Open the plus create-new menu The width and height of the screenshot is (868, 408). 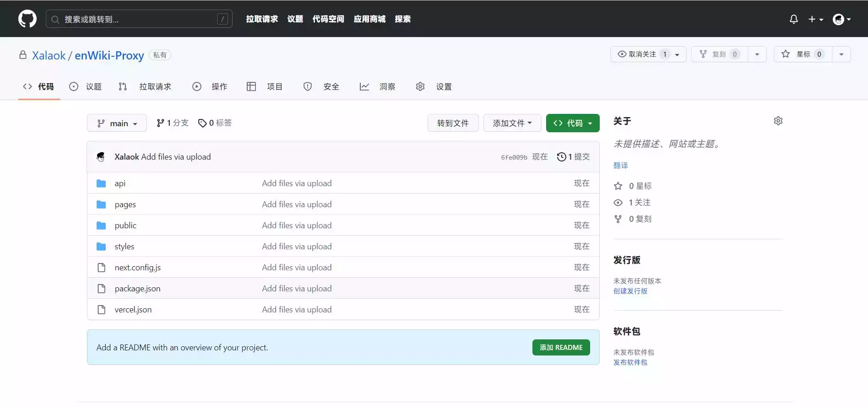point(815,19)
